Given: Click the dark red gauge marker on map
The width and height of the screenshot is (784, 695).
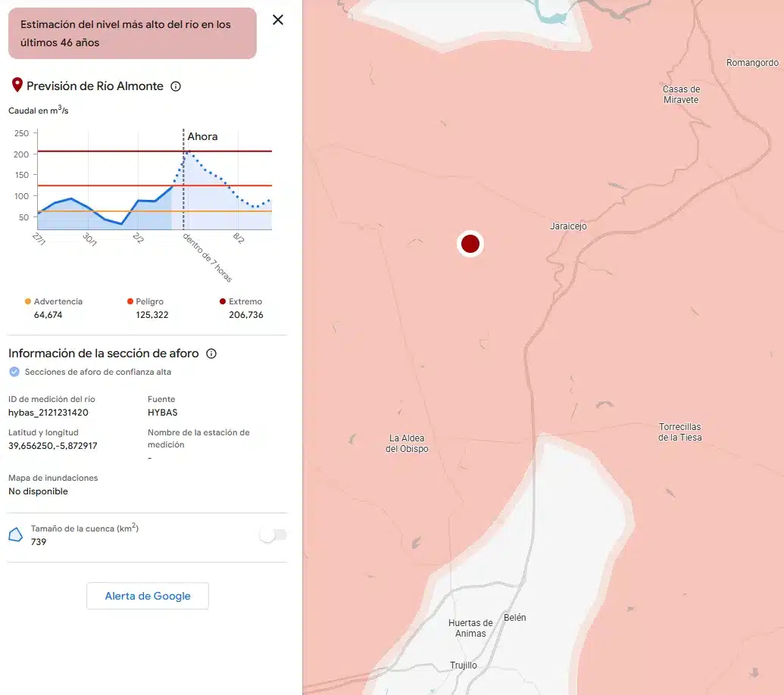Looking at the screenshot, I should (470, 244).
